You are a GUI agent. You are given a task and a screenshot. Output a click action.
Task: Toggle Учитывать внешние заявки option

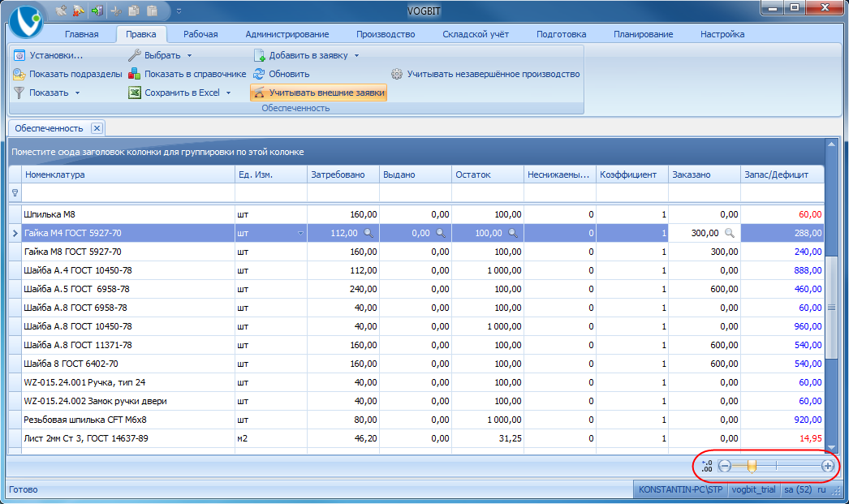[x=318, y=93]
